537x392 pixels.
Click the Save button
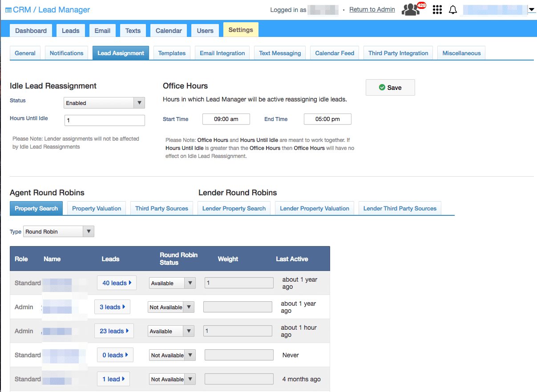[x=390, y=87]
